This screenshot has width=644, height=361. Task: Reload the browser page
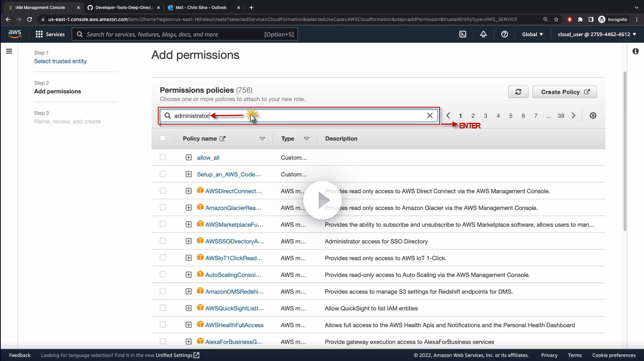(30, 19)
